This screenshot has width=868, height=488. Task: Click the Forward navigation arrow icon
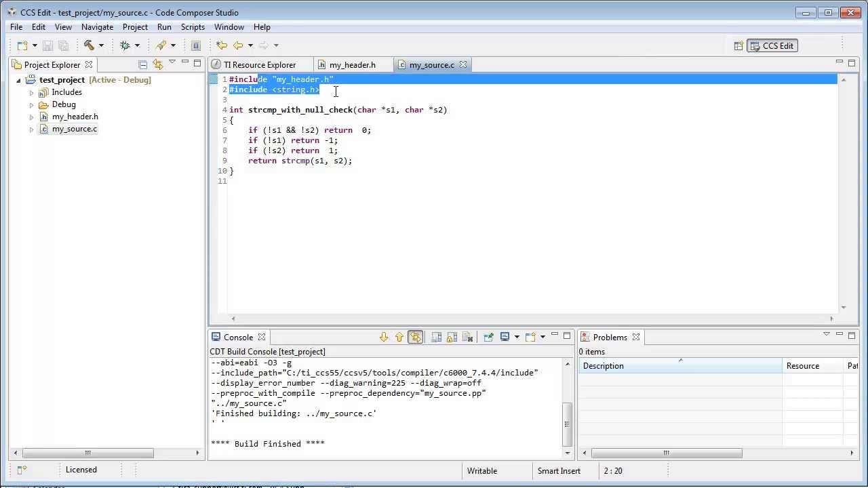264,45
